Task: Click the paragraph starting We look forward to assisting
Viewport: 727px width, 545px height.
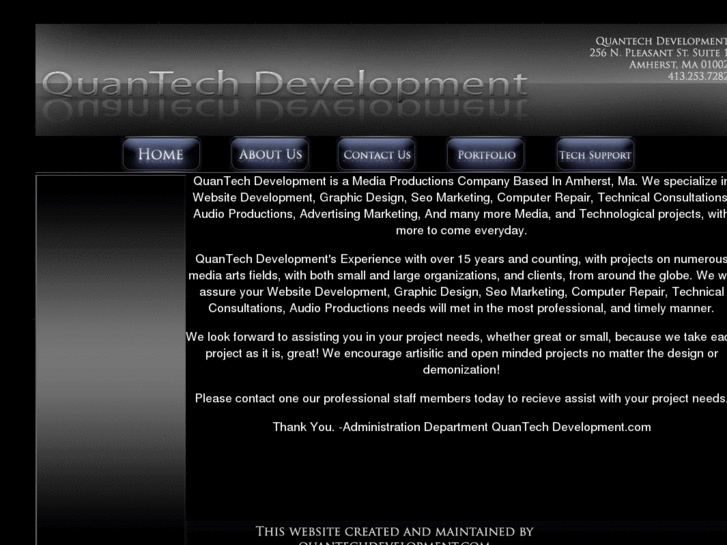Action: [x=456, y=353]
